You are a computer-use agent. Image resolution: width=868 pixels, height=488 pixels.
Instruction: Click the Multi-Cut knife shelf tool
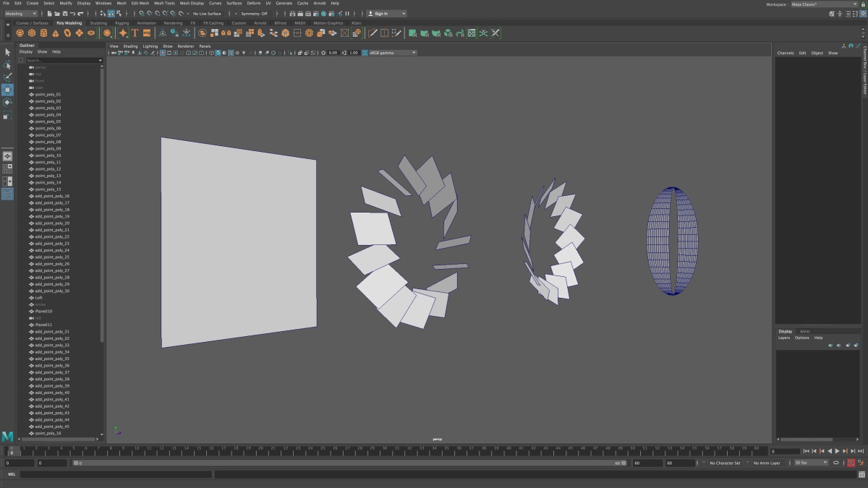click(x=373, y=33)
